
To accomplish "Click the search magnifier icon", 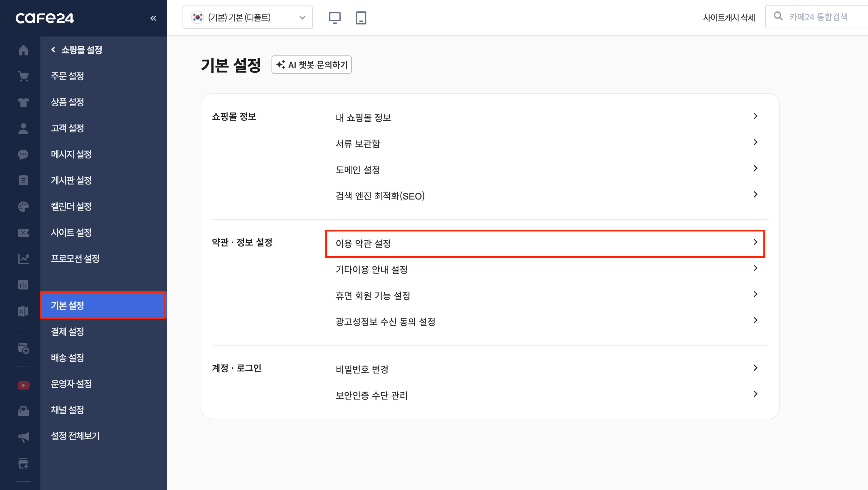I will pos(778,16).
